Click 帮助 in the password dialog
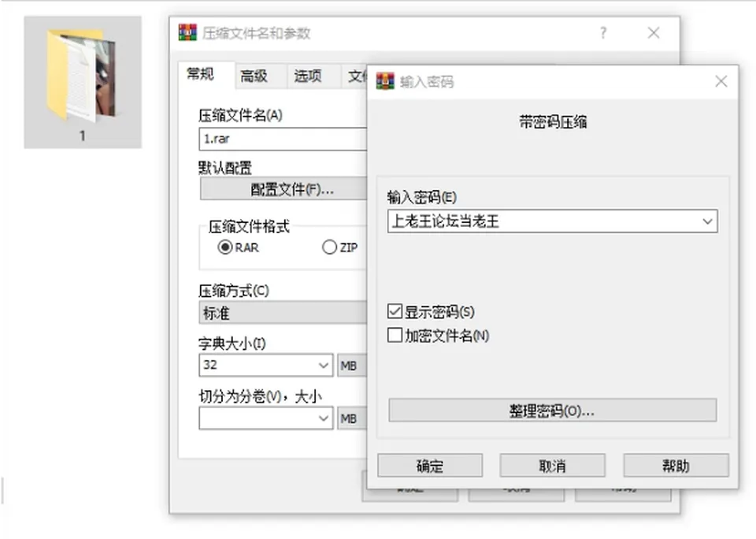The image size is (756, 539). pos(676,466)
